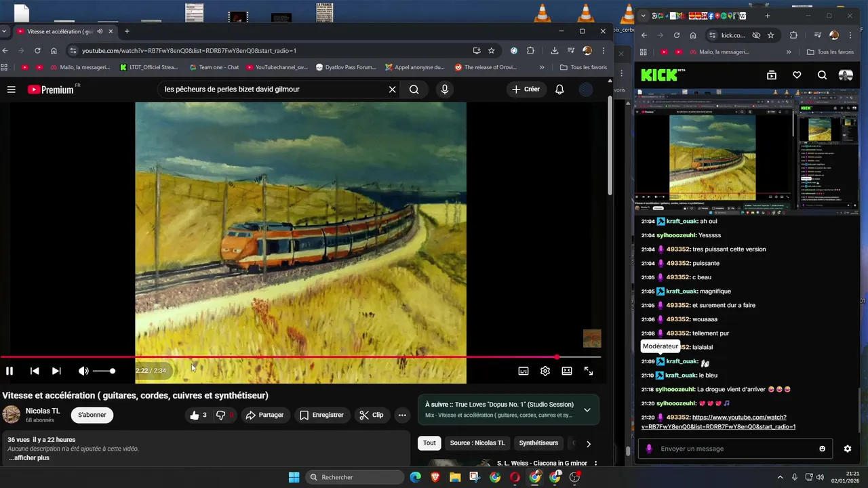Viewport: 868px width, 488px height.
Task: Skip to next video in player
Action: 56,371
